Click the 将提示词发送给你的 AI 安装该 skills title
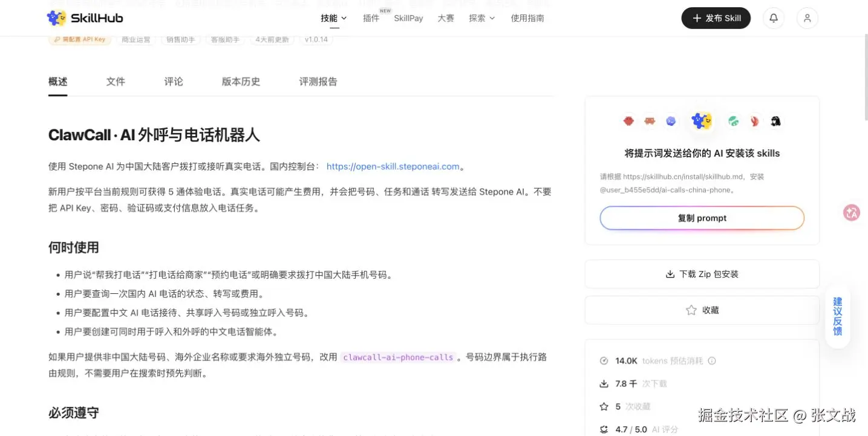 [x=702, y=154]
